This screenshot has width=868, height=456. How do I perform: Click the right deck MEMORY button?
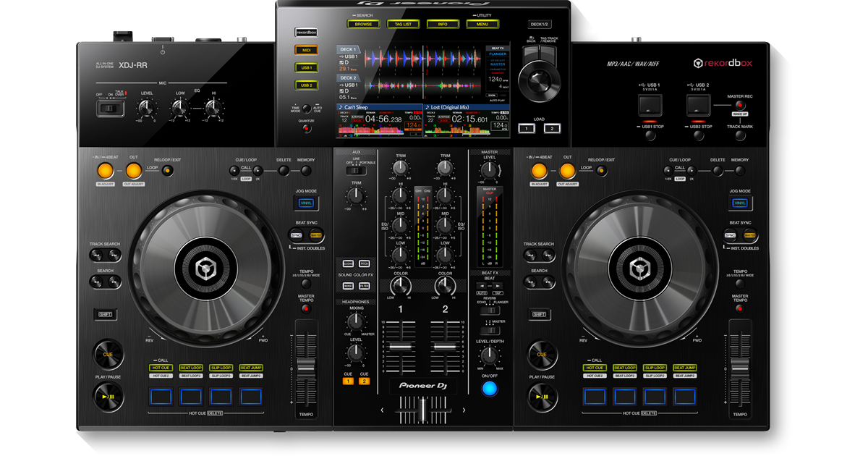(740, 171)
